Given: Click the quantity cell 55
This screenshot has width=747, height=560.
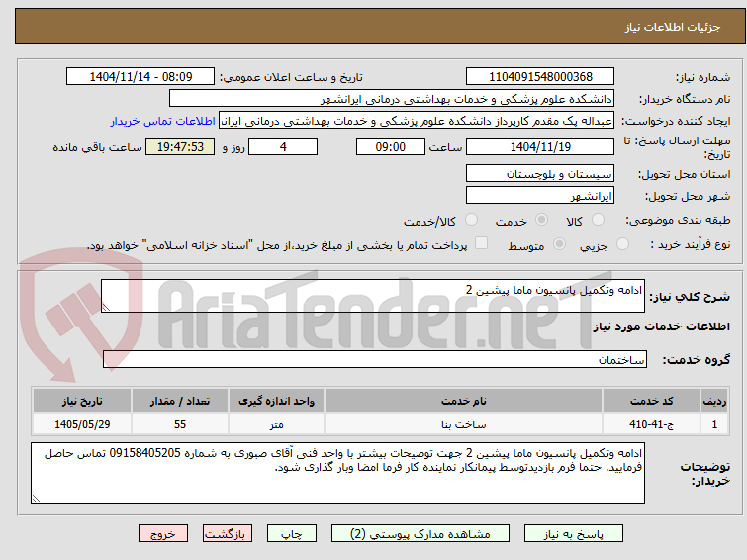Looking at the screenshot, I should pos(180,424).
